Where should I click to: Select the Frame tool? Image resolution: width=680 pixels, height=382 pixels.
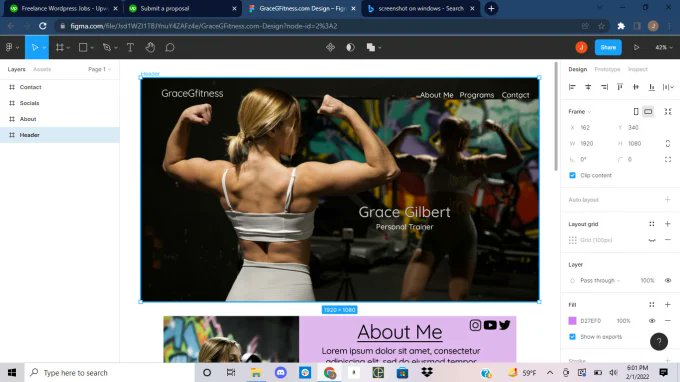60,47
